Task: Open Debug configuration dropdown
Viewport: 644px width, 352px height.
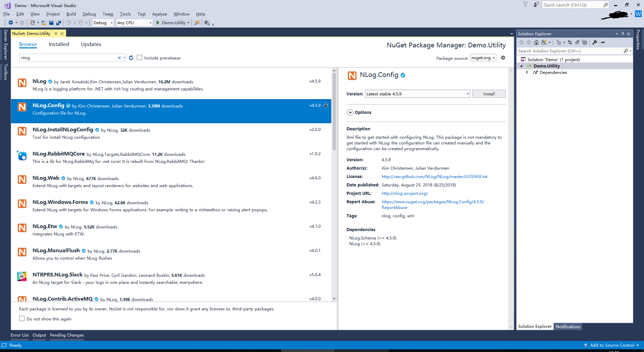Action: pos(103,23)
